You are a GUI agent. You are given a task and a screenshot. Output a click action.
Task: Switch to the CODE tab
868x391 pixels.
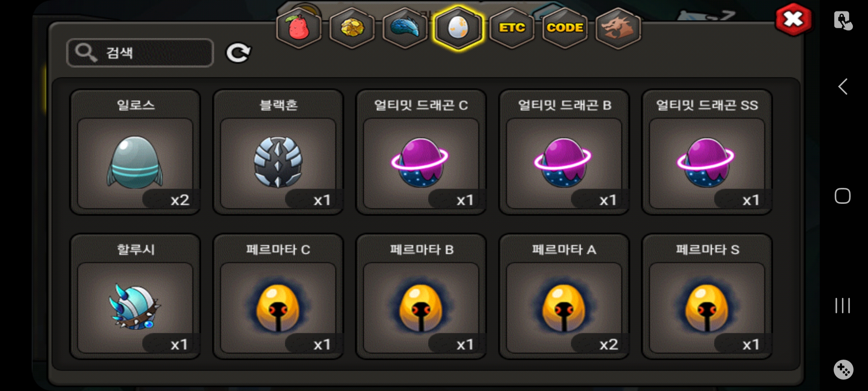(x=565, y=28)
